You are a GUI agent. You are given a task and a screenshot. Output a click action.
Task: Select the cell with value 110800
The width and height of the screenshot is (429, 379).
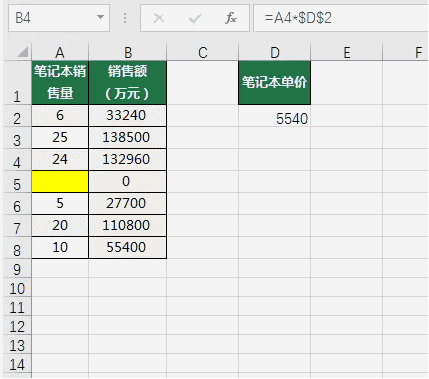[x=128, y=226]
